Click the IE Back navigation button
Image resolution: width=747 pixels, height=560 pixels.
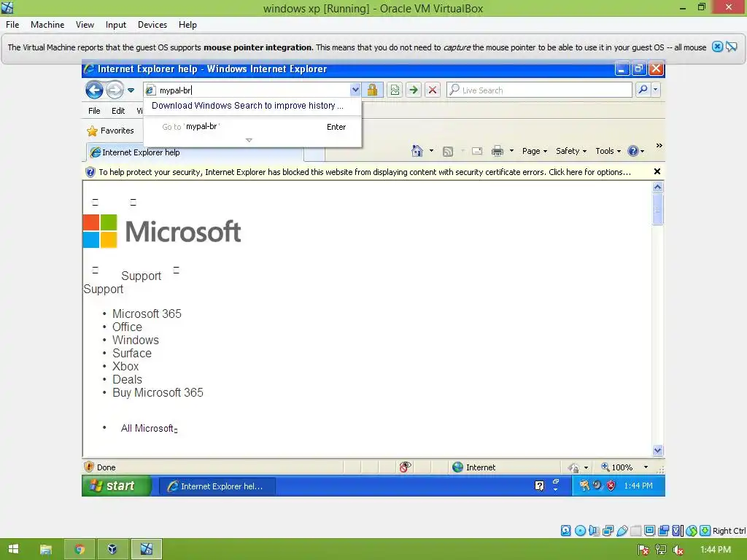coord(94,90)
